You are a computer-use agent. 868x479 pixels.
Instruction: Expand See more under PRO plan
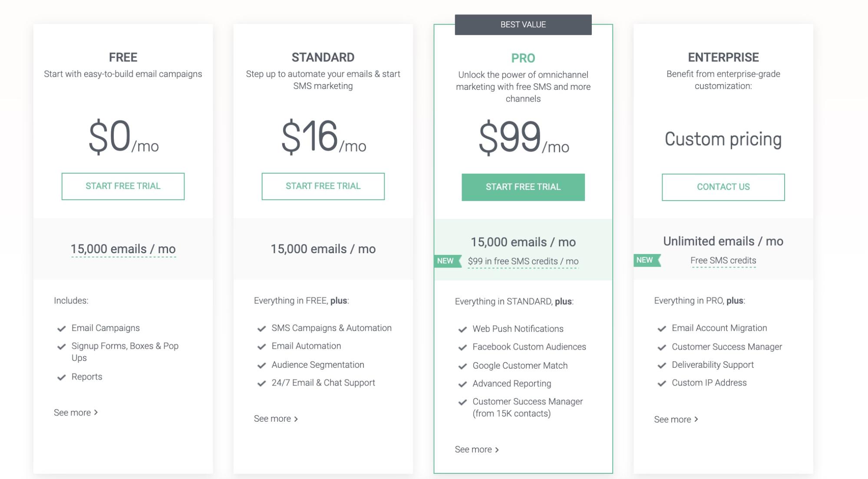click(x=477, y=449)
